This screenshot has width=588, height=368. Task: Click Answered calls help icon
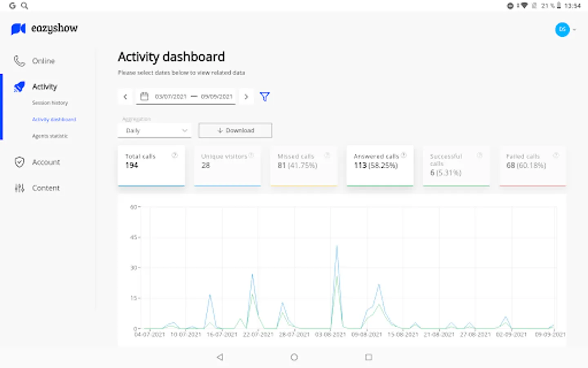pos(403,155)
